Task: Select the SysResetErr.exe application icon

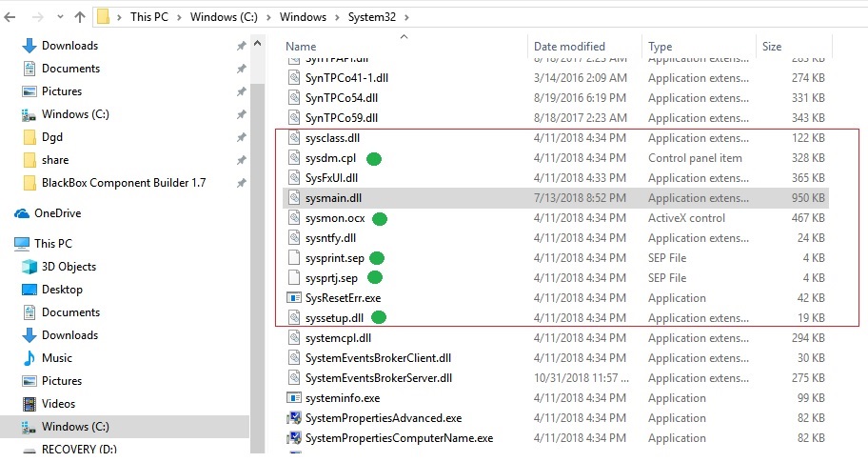Action: pos(294,298)
